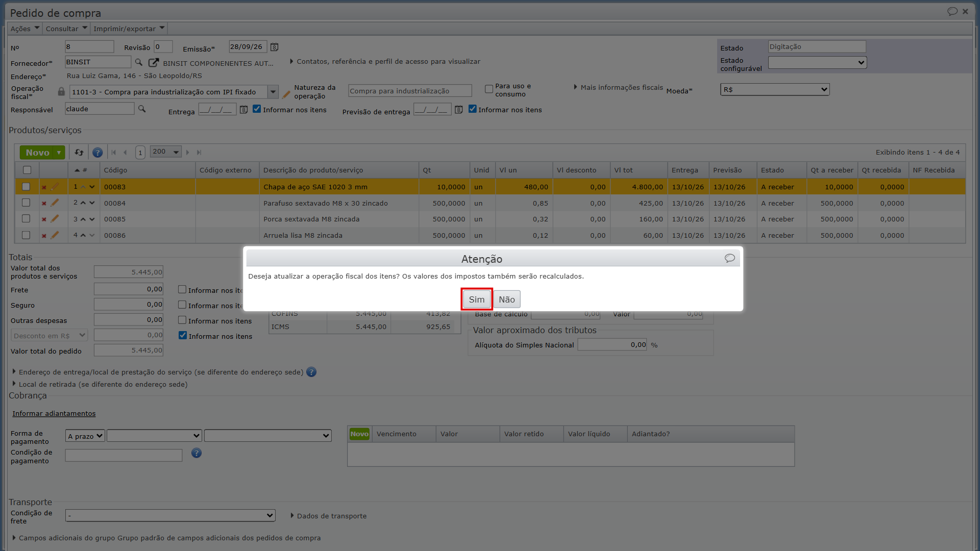Open help icon in products toolbar
Image resolution: width=980 pixels, height=551 pixels.
(x=97, y=153)
